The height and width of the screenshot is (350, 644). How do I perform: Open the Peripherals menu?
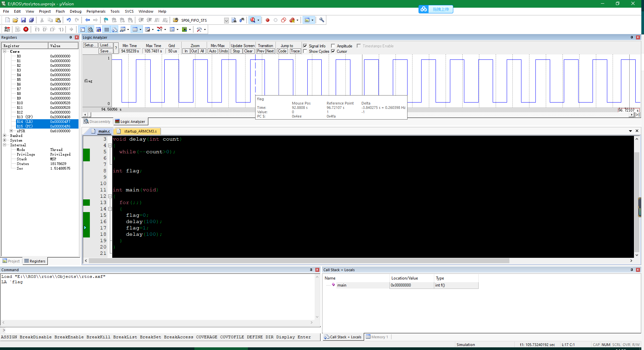96,11
